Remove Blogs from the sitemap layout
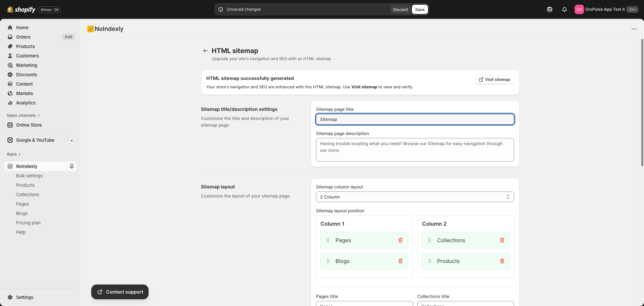This screenshot has height=306, width=644. pyautogui.click(x=400, y=261)
